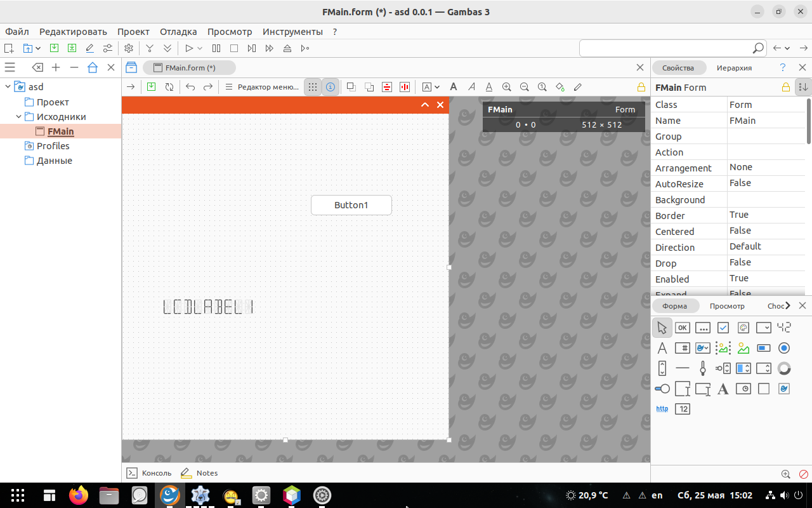Click the properties help question mark
This screenshot has height=508, width=812.
(x=783, y=67)
